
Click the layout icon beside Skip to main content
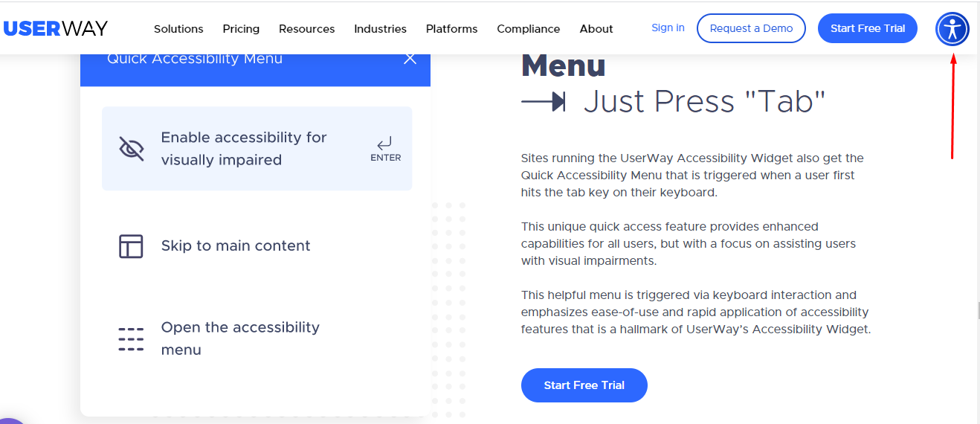click(x=131, y=246)
